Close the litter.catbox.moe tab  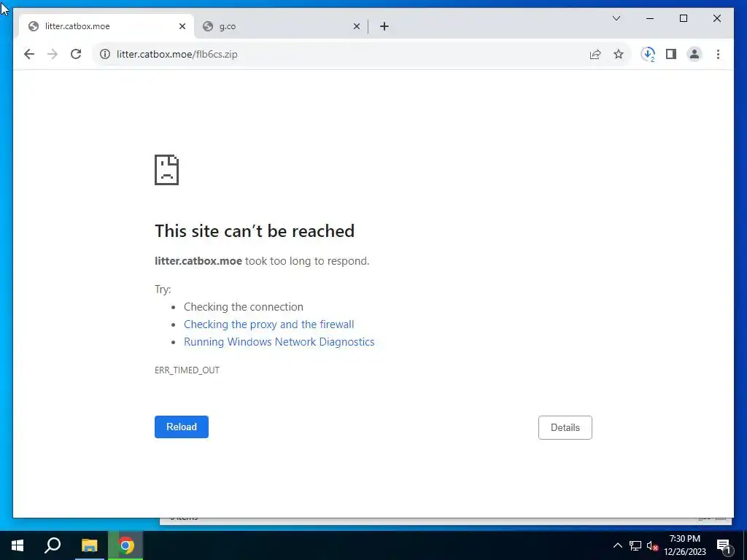click(182, 27)
